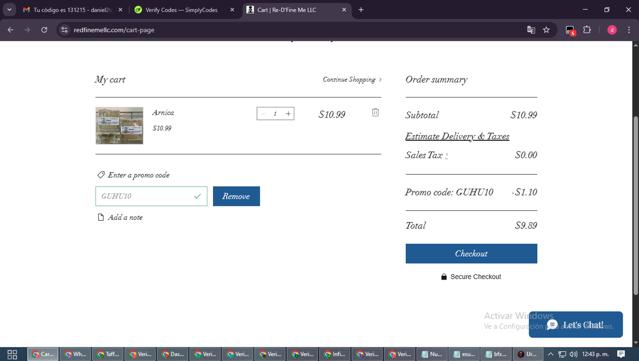Open the 'Ur...' taskbar app

click(x=528, y=354)
